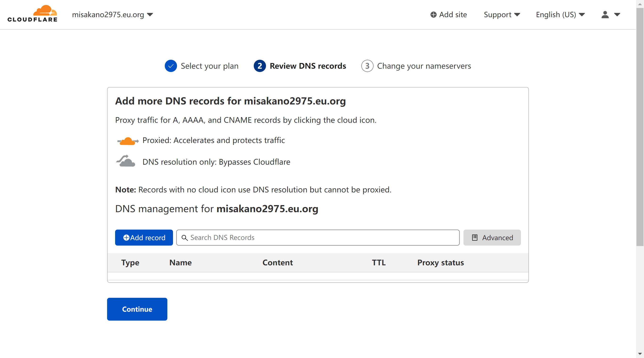
Task: Click the completed checkmark step icon
Action: pyautogui.click(x=171, y=66)
